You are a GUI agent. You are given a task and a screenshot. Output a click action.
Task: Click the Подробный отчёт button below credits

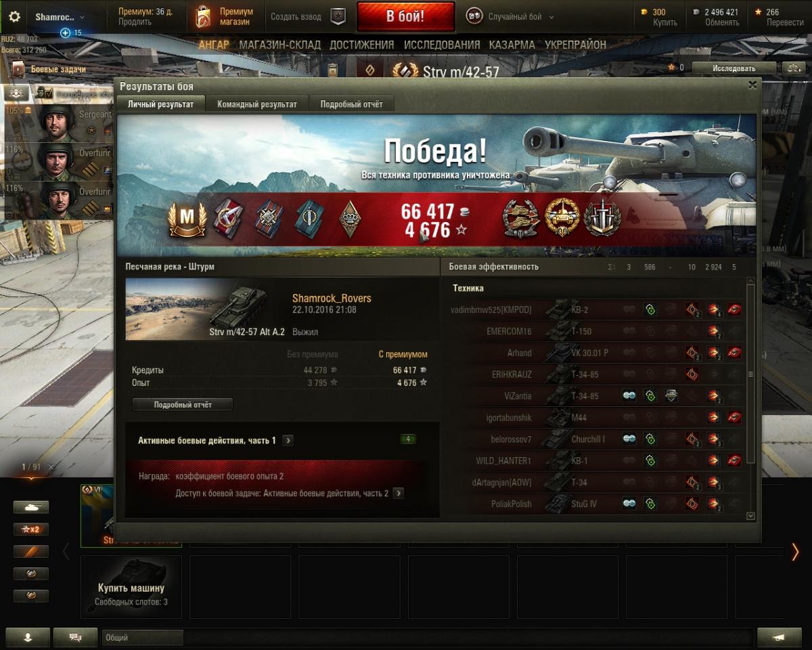(x=183, y=404)
